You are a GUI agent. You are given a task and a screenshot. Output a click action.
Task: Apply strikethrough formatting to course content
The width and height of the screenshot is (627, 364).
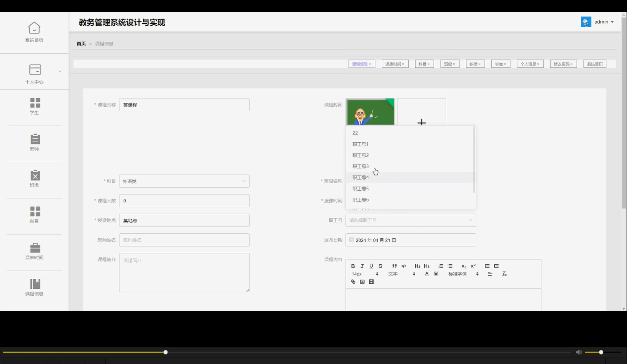click(380, 266)
